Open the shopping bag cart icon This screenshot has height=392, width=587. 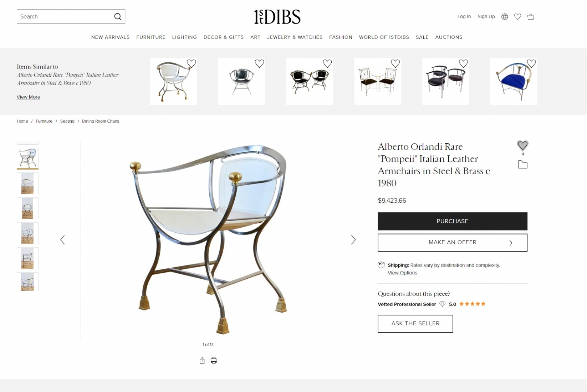click(x=531, y=17)
